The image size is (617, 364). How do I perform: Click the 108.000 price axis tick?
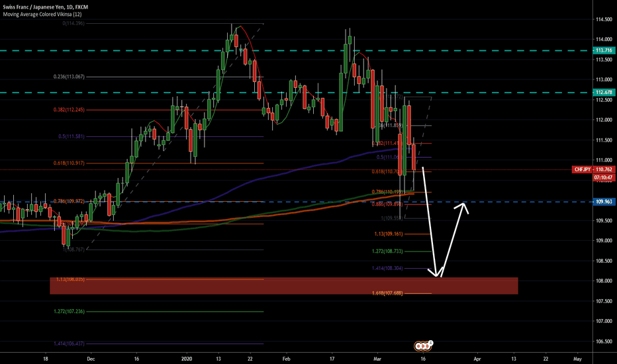pos(604,281)
